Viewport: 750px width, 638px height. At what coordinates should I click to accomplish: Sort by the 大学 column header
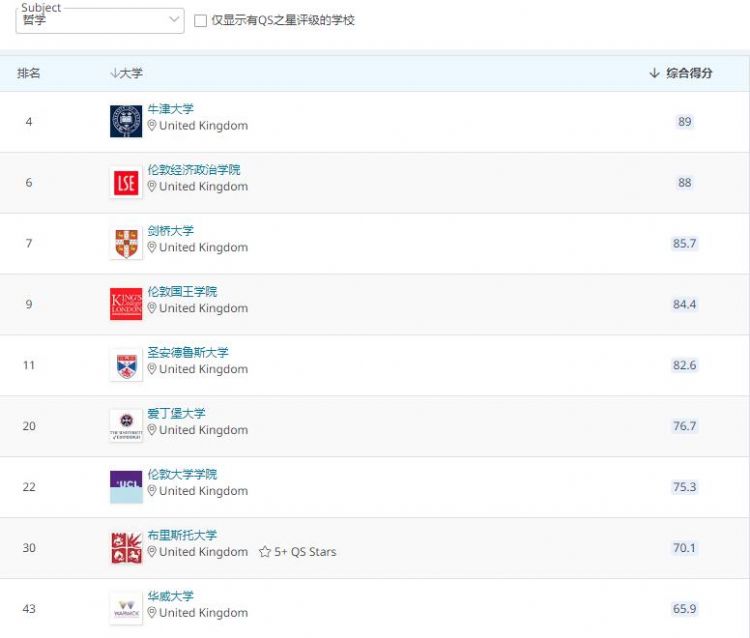pyautogui.click(x=126, y=73)
